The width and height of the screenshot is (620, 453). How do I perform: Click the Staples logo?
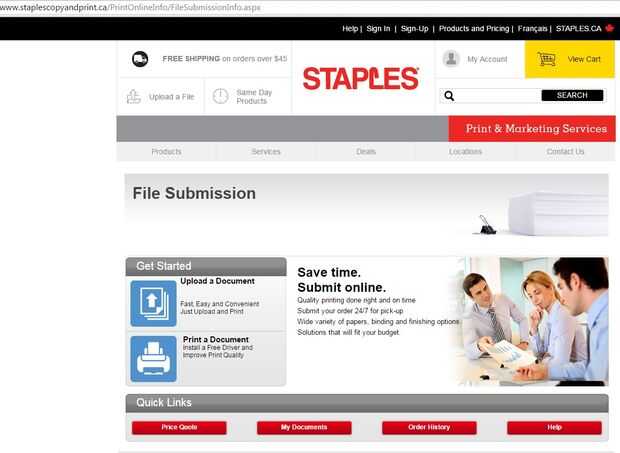tap(361, 78)
